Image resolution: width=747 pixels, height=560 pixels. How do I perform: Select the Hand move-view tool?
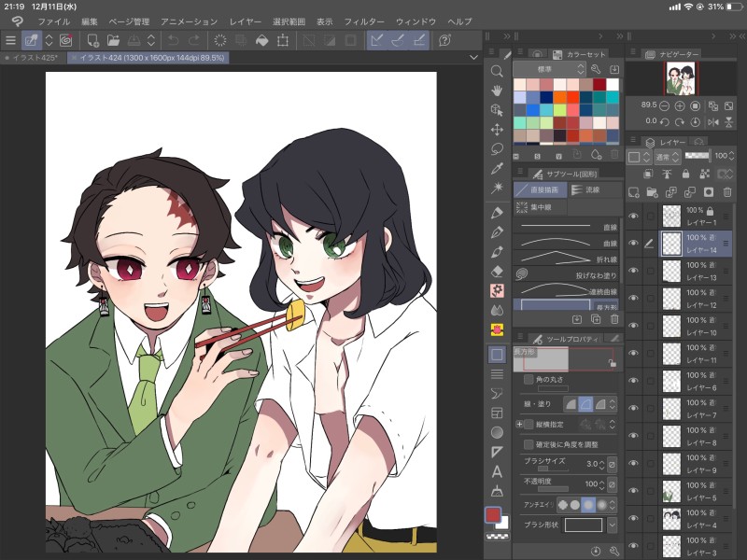point(497,91)
